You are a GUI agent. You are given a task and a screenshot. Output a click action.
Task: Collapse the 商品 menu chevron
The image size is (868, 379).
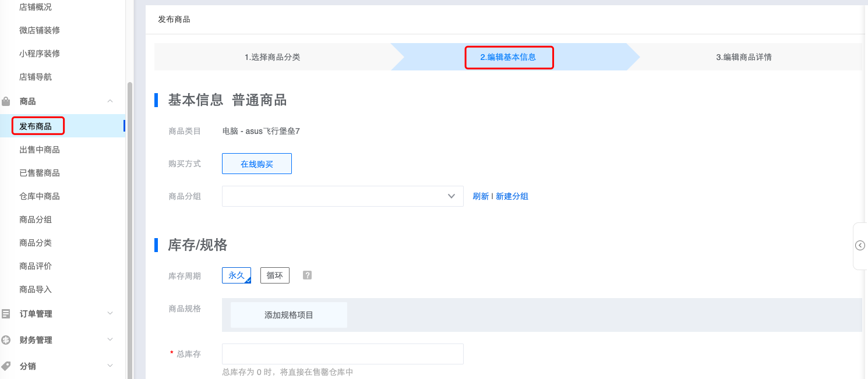[x=110, y=101]
